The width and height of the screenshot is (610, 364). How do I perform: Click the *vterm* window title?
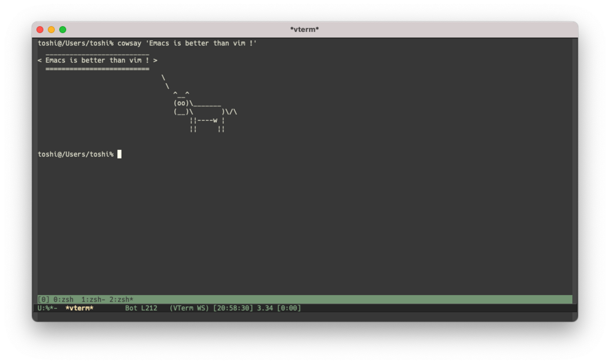pos(304,30)
